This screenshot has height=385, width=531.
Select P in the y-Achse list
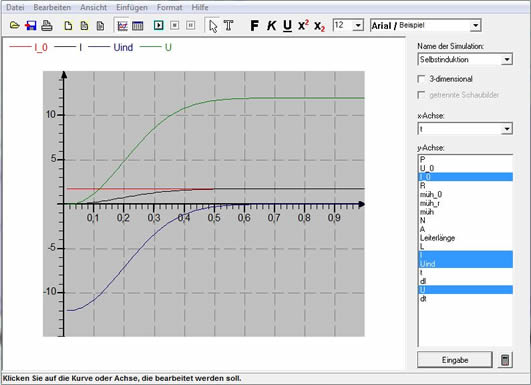[465, 159]
